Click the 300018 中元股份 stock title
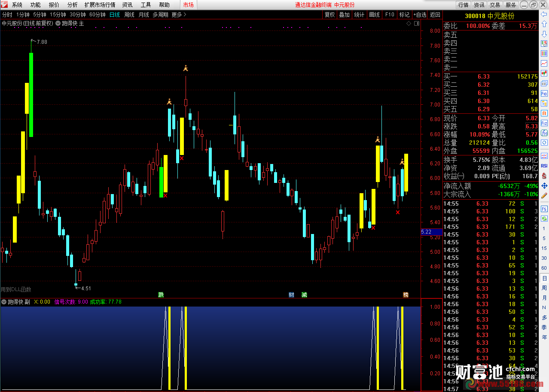 (489, 16)
